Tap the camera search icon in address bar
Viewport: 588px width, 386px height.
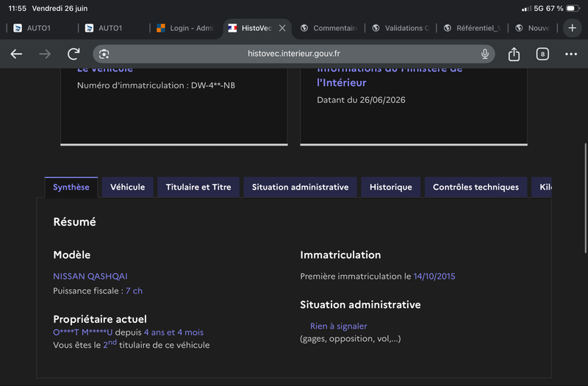coord(104,54)
